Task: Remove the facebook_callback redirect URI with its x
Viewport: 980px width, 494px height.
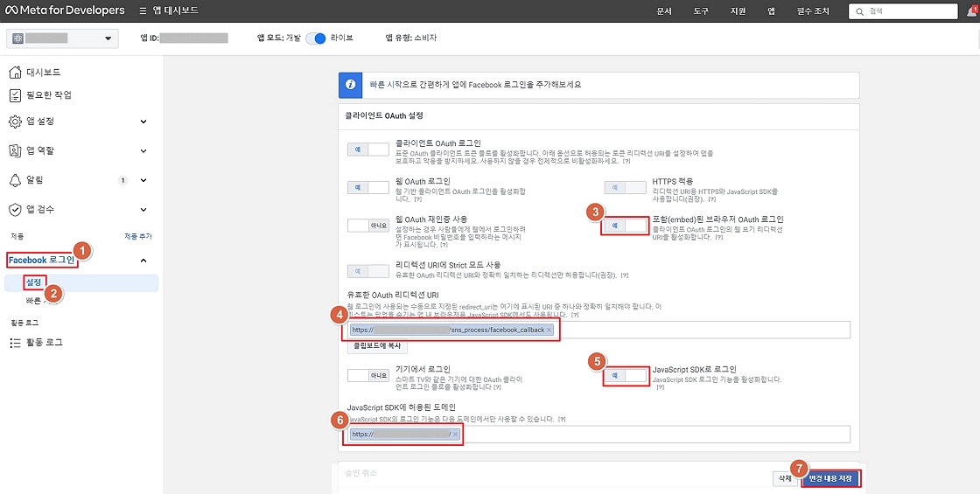Action: [x=549, y=330]
